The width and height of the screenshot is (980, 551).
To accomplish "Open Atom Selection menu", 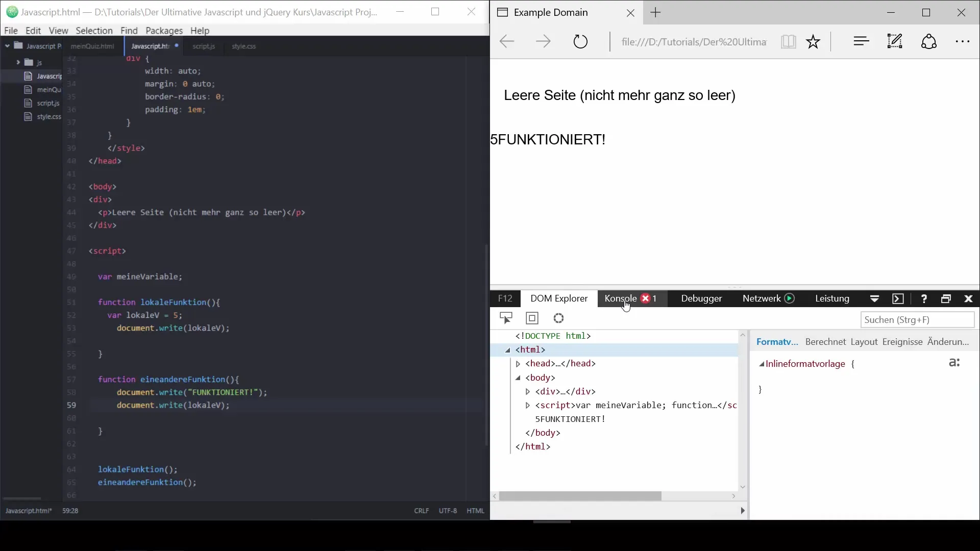I will click(94, 31).
